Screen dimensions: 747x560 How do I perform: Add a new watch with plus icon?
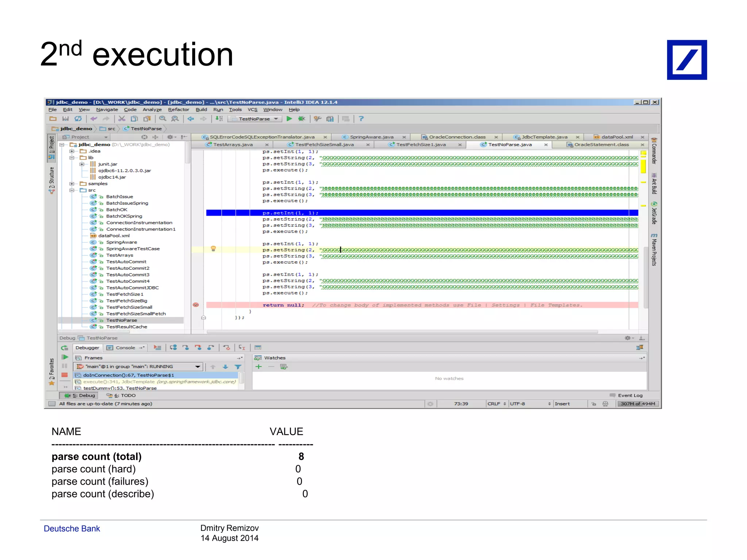pyautogui.click(x=259, y=367)
